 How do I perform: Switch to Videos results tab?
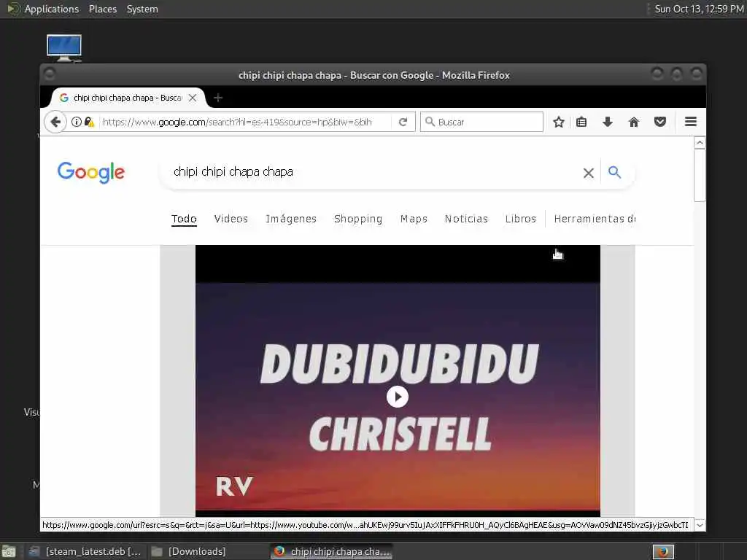point(231,219)
